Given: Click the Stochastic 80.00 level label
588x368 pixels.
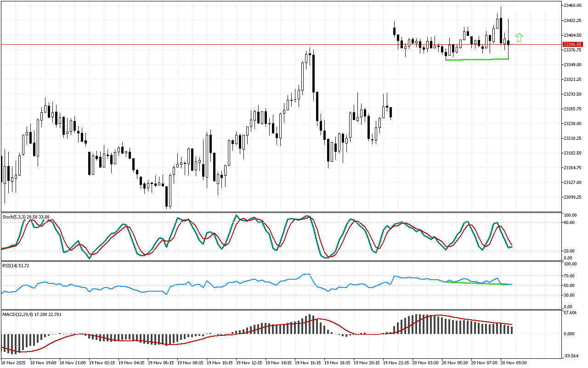Looking at the screenshot, I should click(x=570, y=223).
